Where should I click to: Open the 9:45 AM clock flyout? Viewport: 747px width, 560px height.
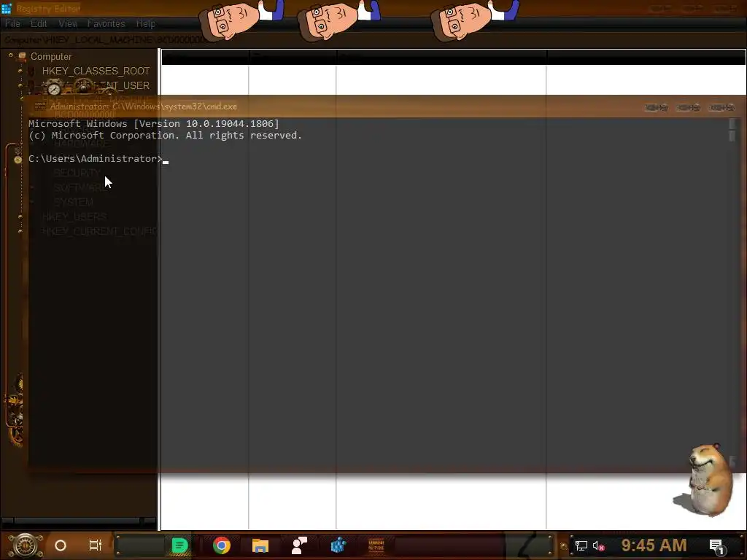pyautogui.click(x=654, y=545)
